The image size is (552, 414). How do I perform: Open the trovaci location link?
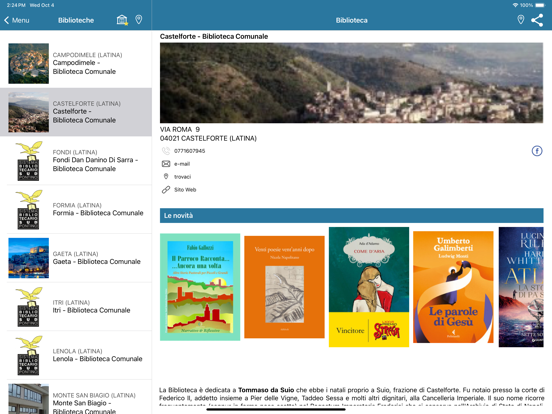point(182,177)
